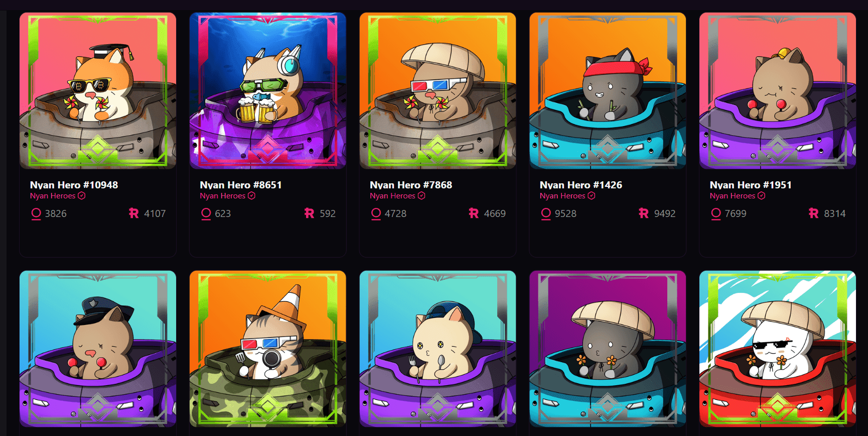The height and width of the screenshot is (436, 868).
Task: Open the police hat cat thumbnail
Action: (98, 349)
